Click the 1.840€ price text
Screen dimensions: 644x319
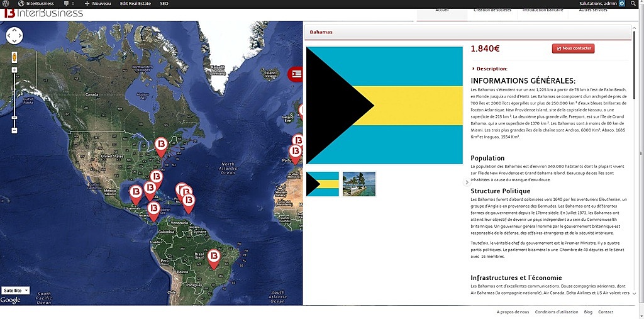485,48
